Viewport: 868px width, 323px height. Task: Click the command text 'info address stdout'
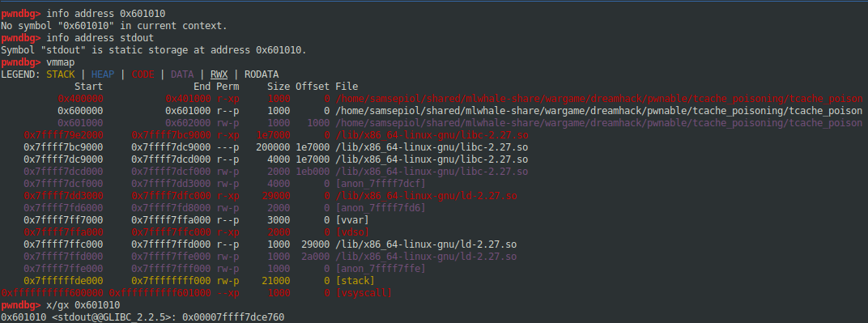(x=100, y=37)
